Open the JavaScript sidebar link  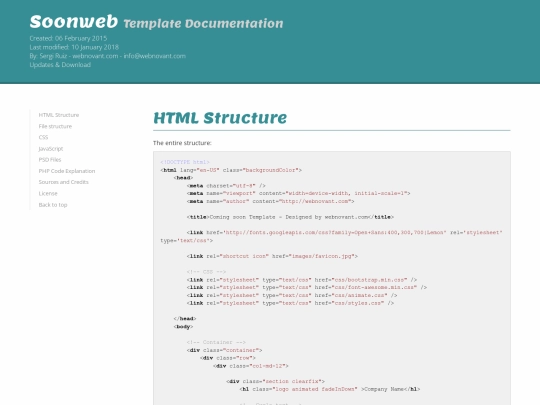point(51,149)
